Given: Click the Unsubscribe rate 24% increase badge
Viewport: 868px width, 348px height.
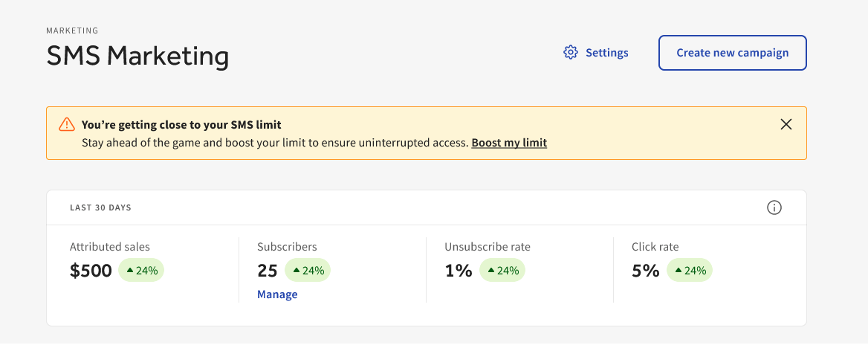Looking at the screenshot, I should (502, 271).
